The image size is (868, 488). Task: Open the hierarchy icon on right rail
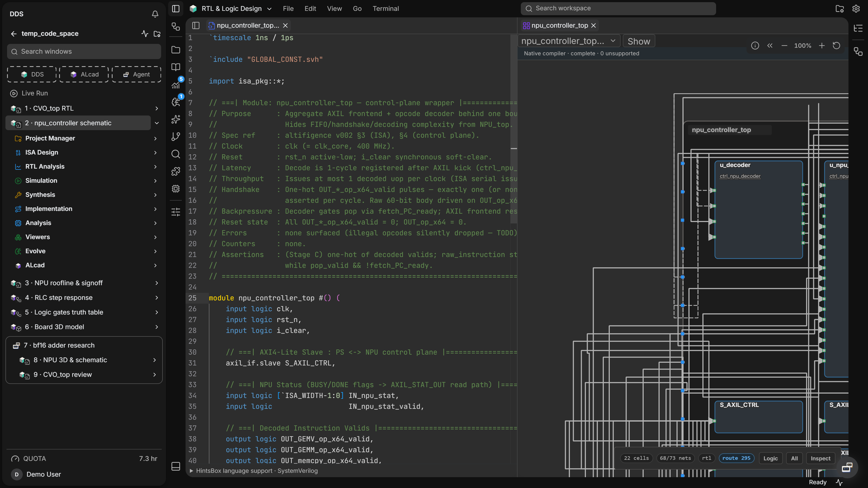pos(858,52)
